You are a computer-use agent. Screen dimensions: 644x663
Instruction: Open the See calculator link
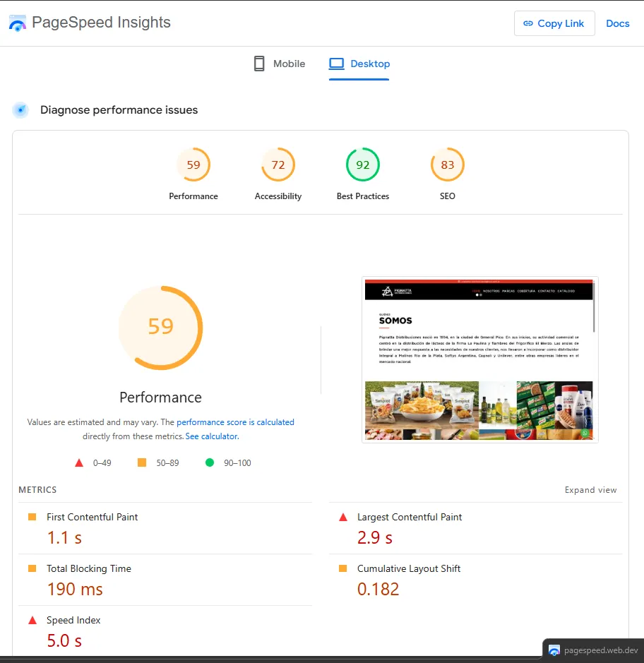click(x=212, y=436)
